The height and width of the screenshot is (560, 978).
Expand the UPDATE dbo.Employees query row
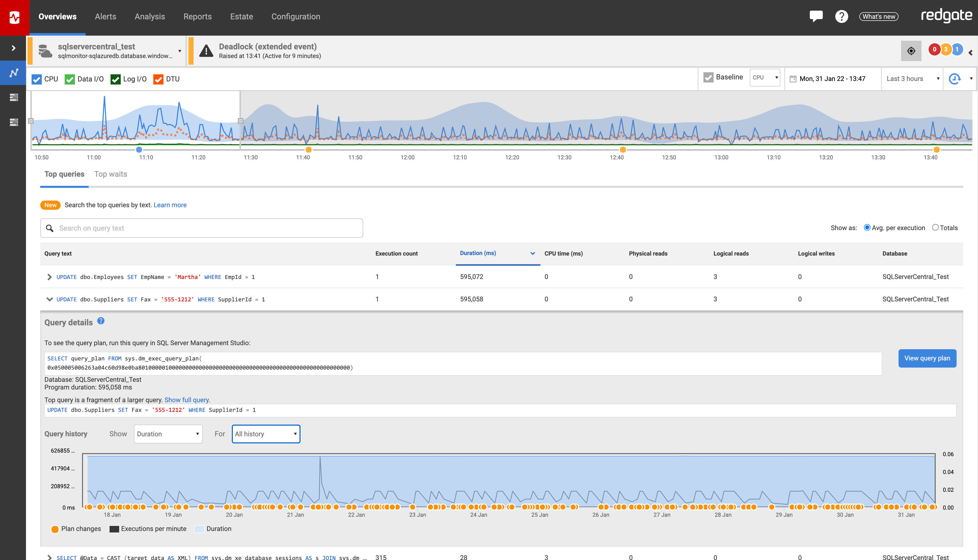49,277
